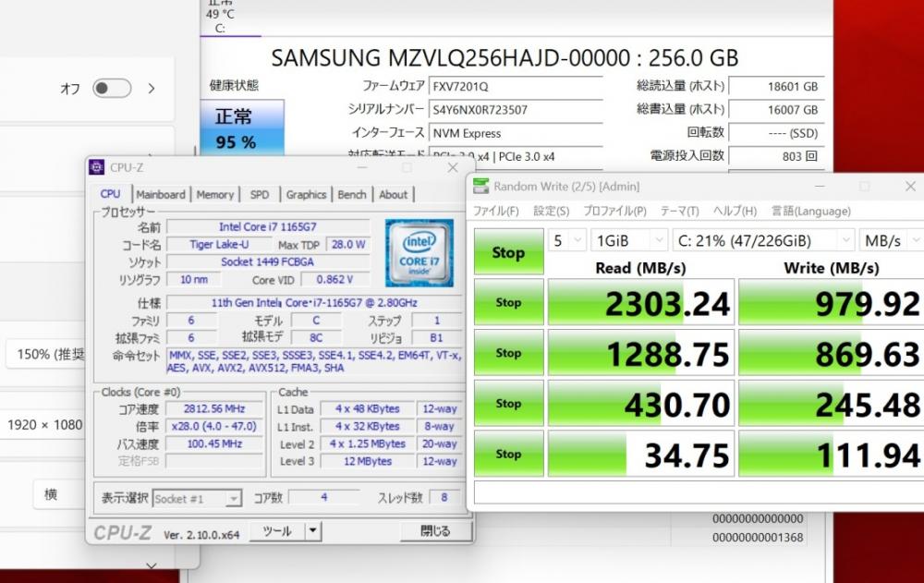Open the 150% scale dropdown in Settings

(46, 354)
